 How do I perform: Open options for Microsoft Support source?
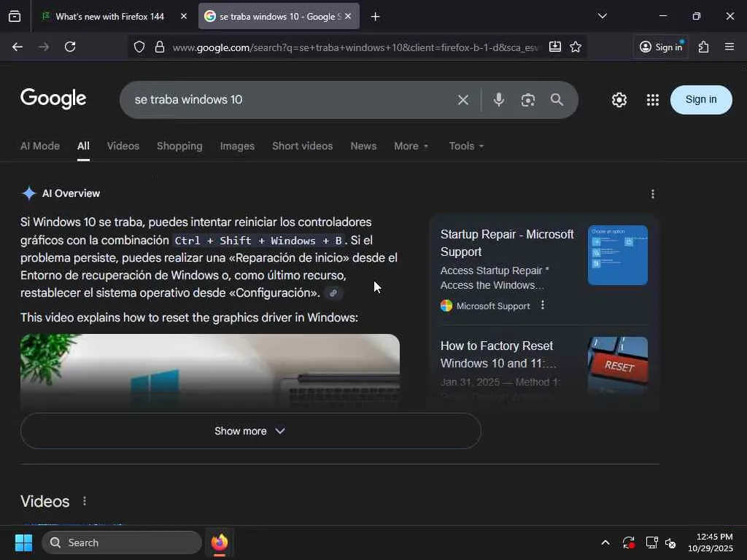pos(543,306)
